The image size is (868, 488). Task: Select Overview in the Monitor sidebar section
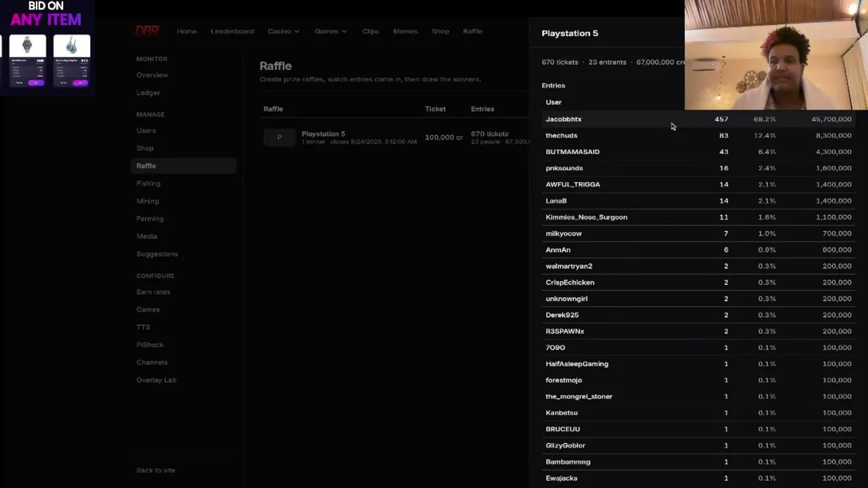coord(152,75)
